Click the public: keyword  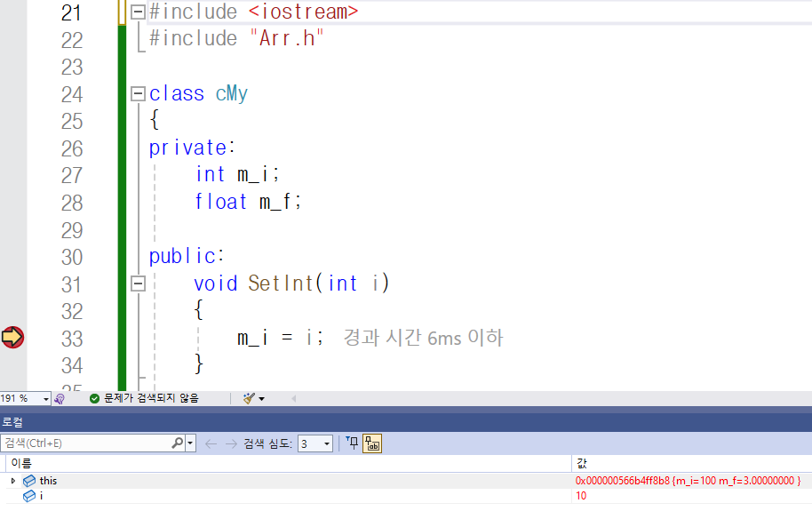pyautogui.click(x=187, y=257)
